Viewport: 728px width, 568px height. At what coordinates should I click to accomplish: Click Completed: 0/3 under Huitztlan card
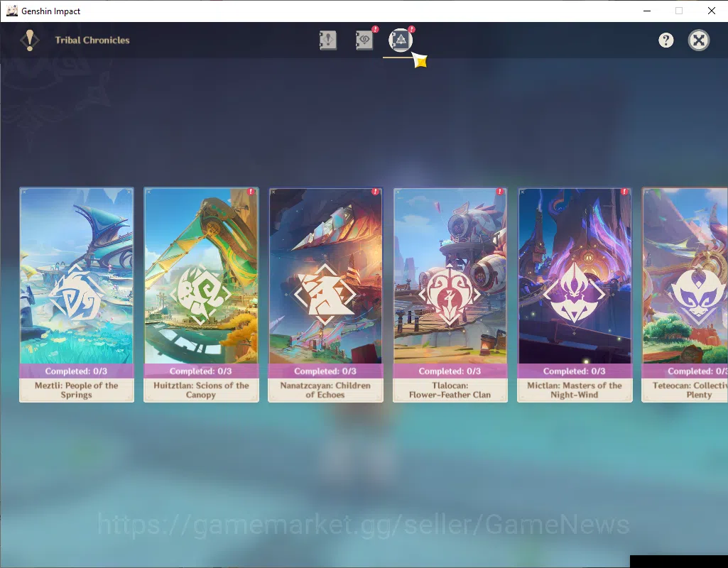pos(200,371)
